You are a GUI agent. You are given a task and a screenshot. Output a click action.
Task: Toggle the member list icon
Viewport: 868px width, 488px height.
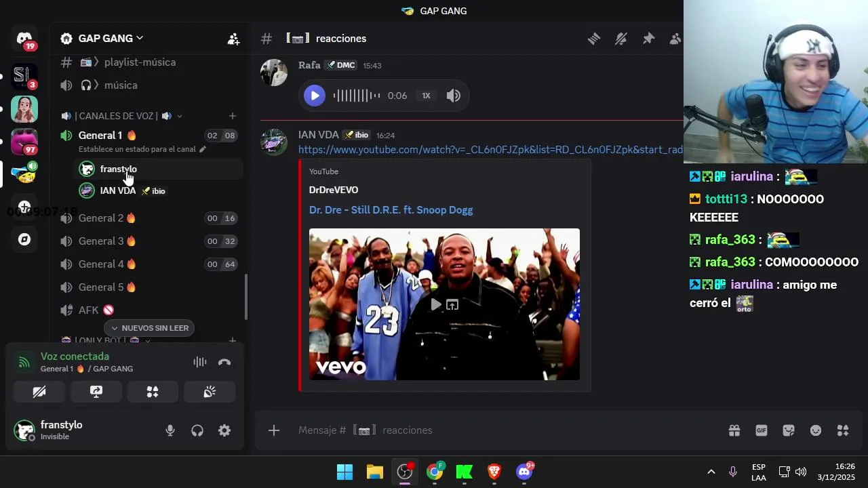[x=675, y=39]
